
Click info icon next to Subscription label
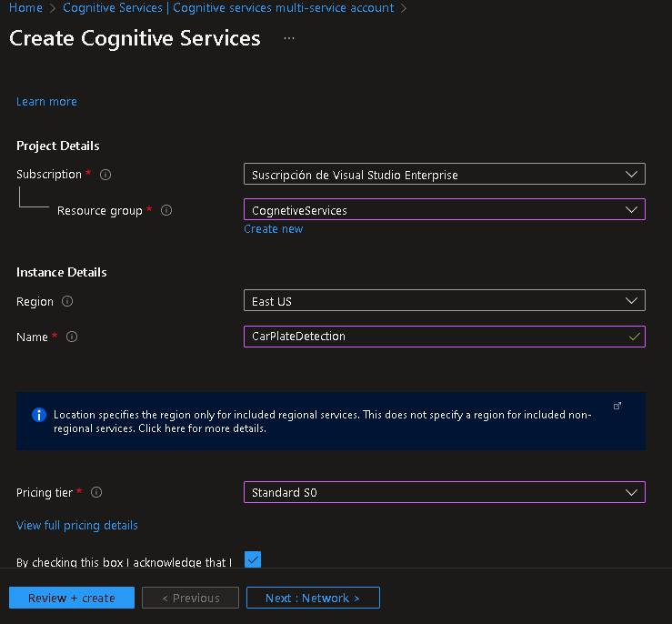click(x=105, y=174)
